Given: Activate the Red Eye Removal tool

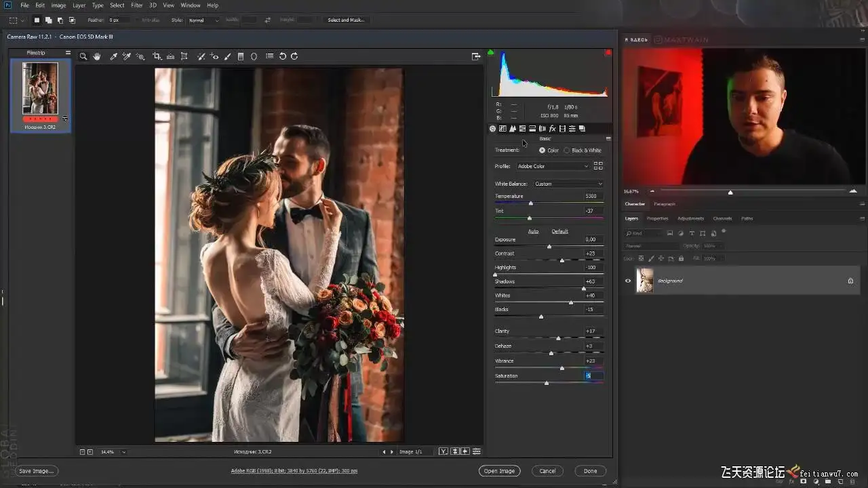Looking at the screenshot, I should 214,56.
